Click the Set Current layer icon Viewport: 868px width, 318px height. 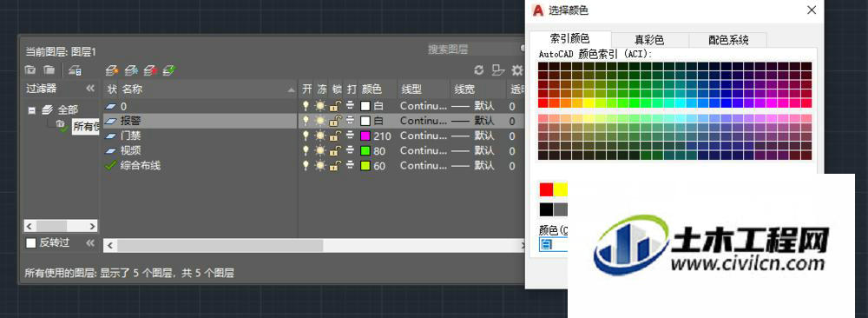point(169,70)
